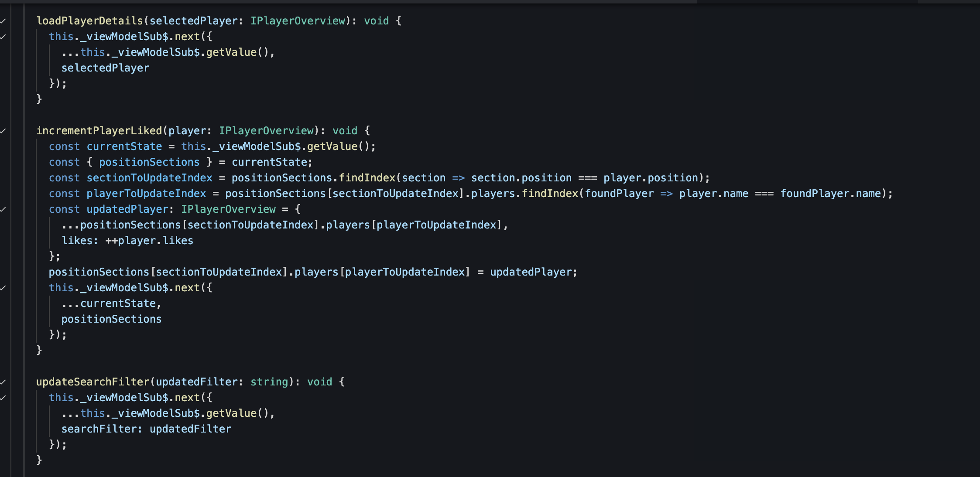
Task: Click the sectionToUpdateIndex constant declaration
Action: [x=149, y=178]
